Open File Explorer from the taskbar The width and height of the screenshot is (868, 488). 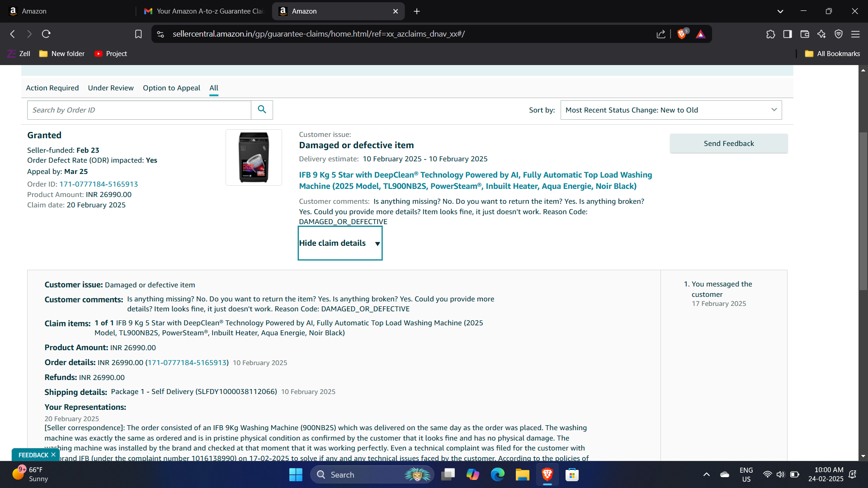[523, 475]
